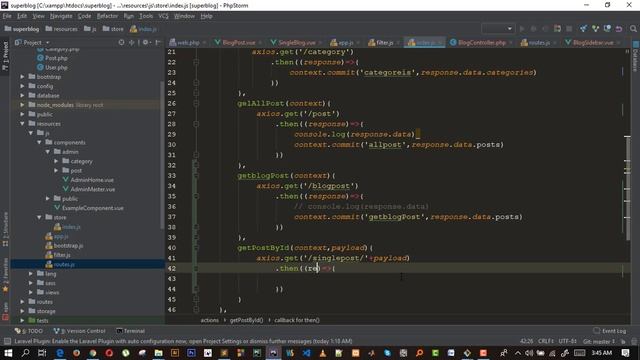Select AdminMaster.vue in the project tree

point(92,189)
